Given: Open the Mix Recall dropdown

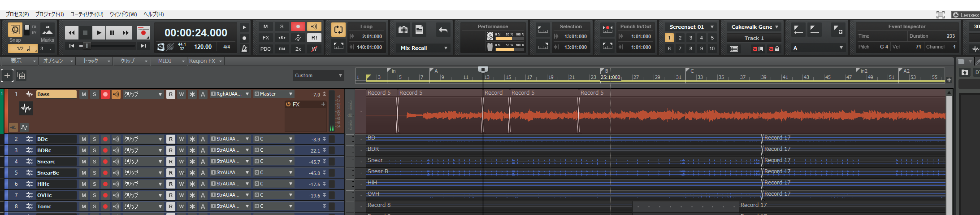Looking at the screenshot, I should coord(446,48).
